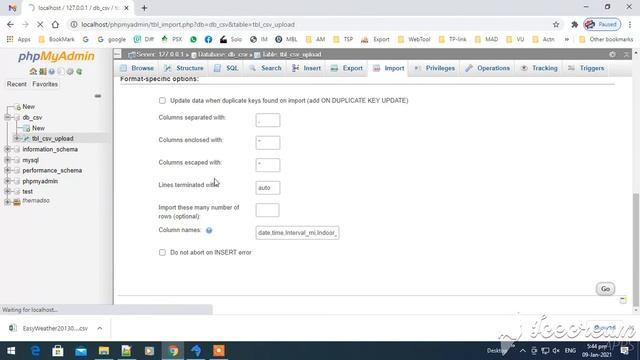The width and height of the screenshot is (640, 360).
Task: Open the Export tab
Action: (347, 68)
